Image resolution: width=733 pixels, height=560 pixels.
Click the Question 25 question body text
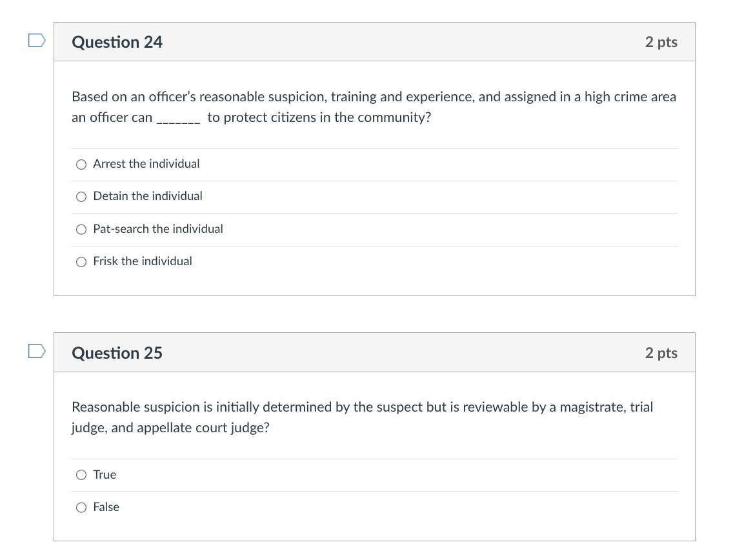tap(363, 417)
